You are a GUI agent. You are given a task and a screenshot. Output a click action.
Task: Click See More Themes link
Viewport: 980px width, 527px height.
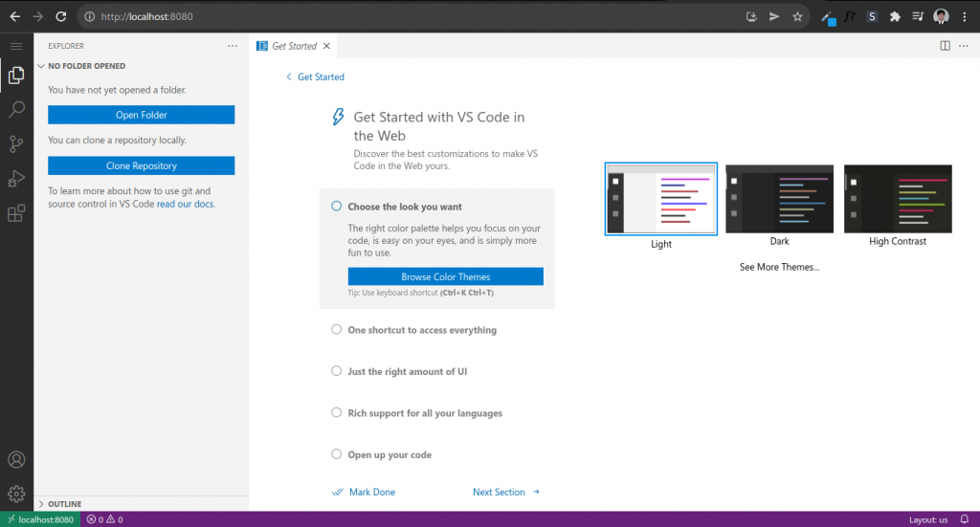pyautogui.click(x=779, y=267)
